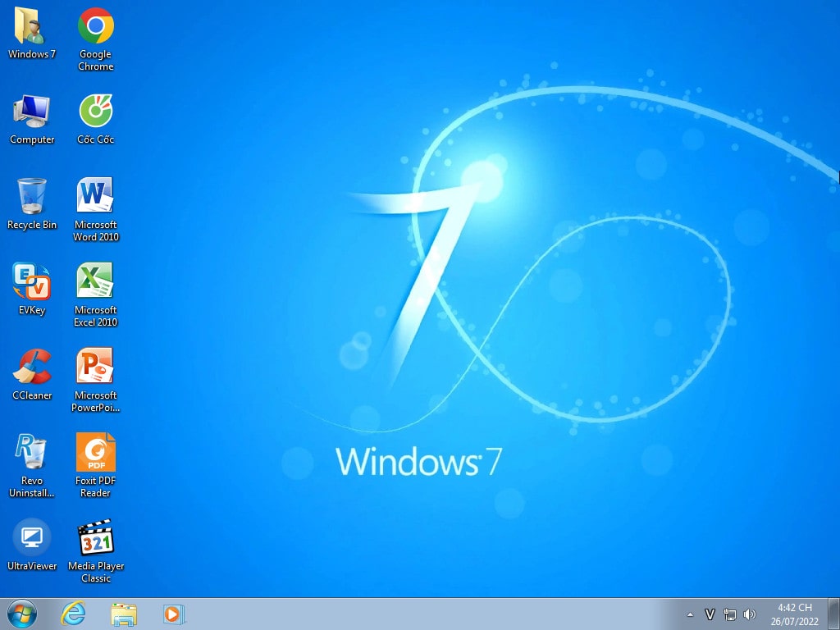
Task: Select the Microsoft Word 2010 shortcut
Action: point(95,209)
